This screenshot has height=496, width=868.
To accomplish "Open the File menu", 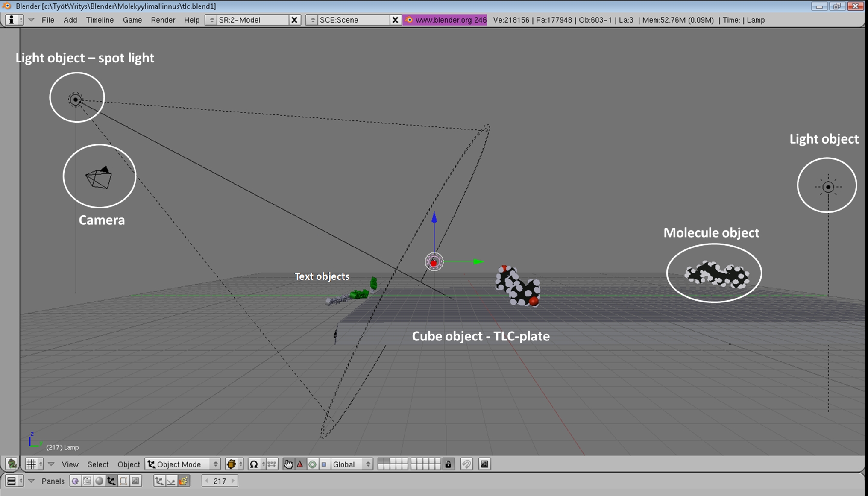I will coord(48,20).
